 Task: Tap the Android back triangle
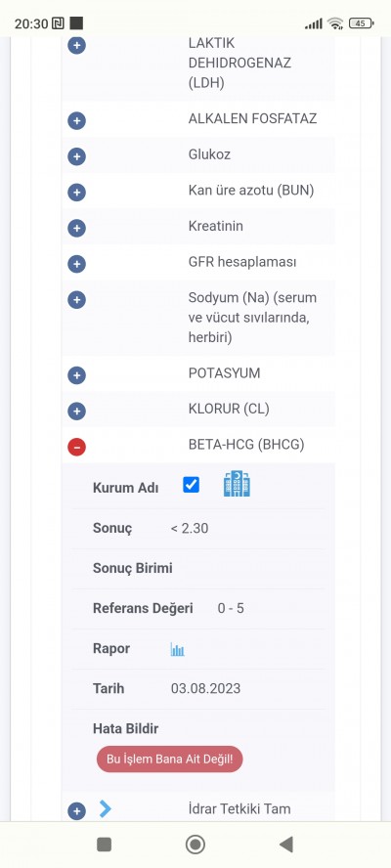point(286,845)
